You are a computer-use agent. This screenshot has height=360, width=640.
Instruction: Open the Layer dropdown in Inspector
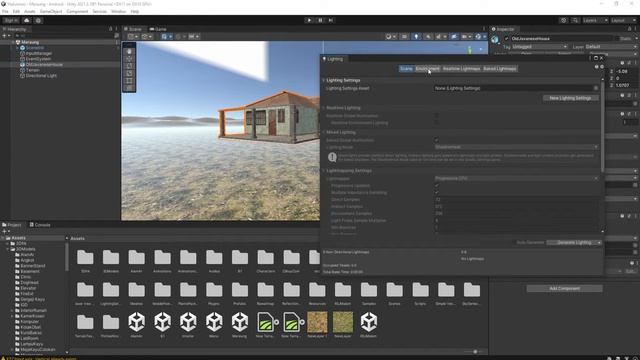(611, 47)
